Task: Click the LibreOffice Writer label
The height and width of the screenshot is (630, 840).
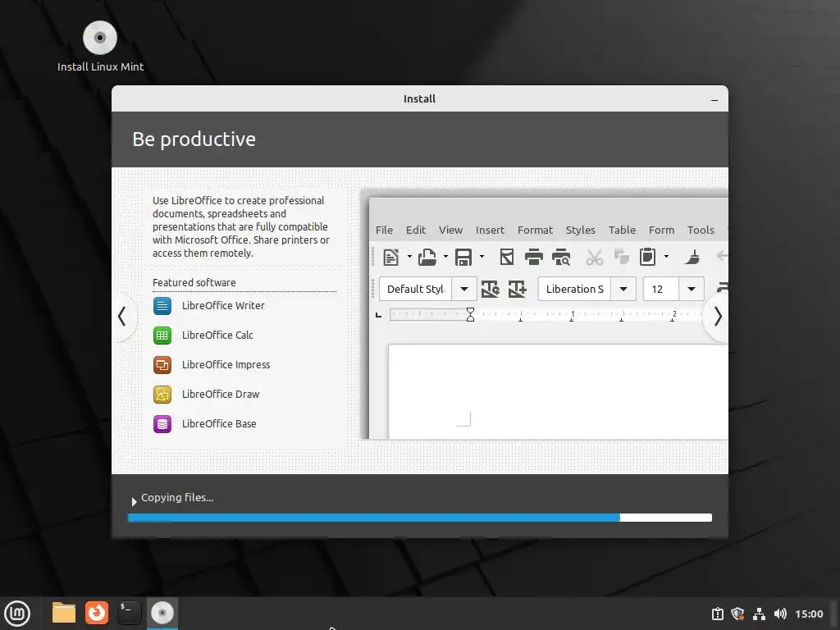Action: pyautogui.click(x=223, y=306)
